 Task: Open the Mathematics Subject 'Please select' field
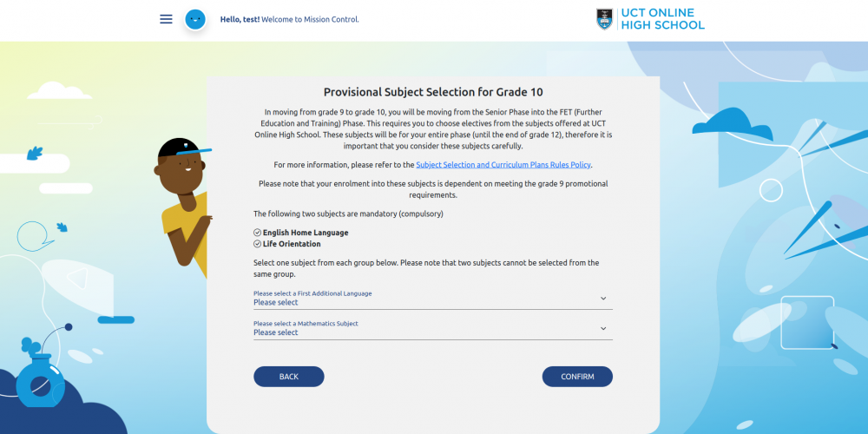[433, 329]
